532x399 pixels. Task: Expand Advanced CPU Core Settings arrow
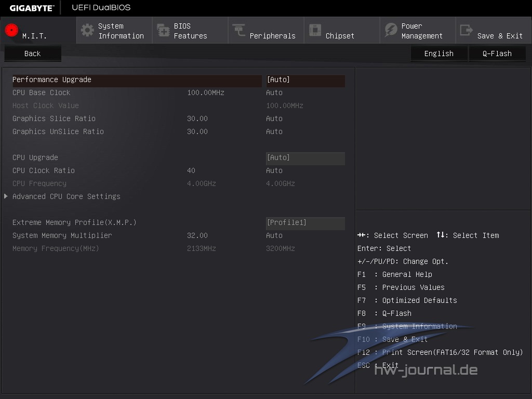(x=6, y=196)
